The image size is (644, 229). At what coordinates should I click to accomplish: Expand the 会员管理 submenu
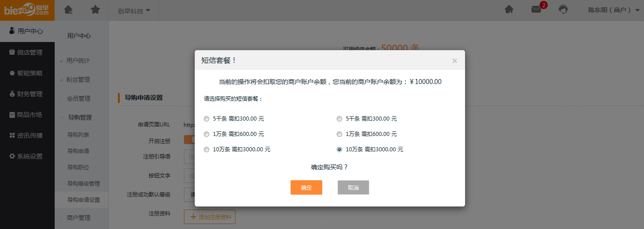(x=79, y=98)
